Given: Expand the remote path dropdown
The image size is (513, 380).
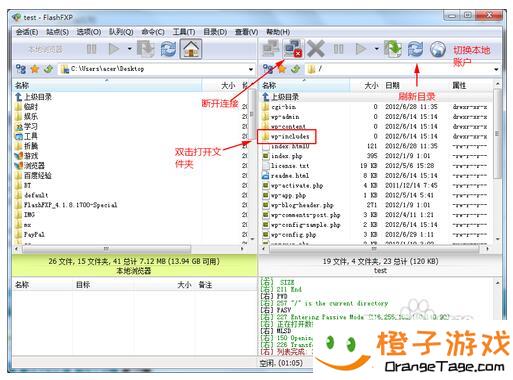Looking at the screenshot, I should pyautogui.click(x=496, y=69).
